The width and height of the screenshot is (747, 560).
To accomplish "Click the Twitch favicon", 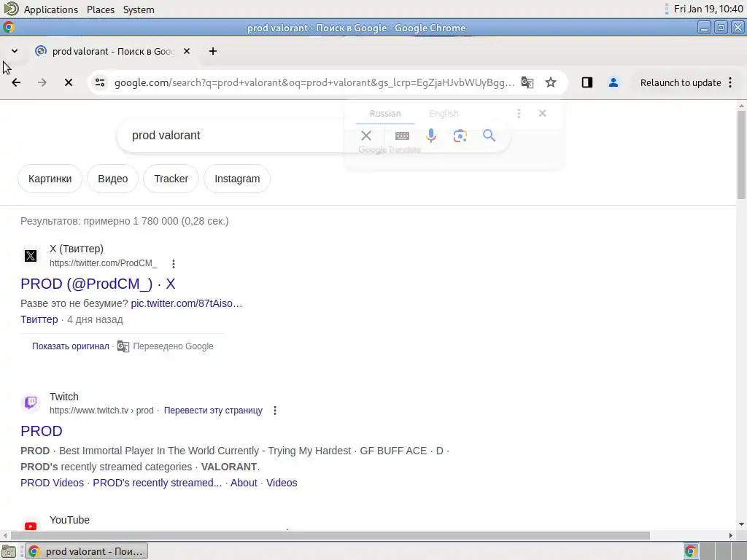I will 31,402.
